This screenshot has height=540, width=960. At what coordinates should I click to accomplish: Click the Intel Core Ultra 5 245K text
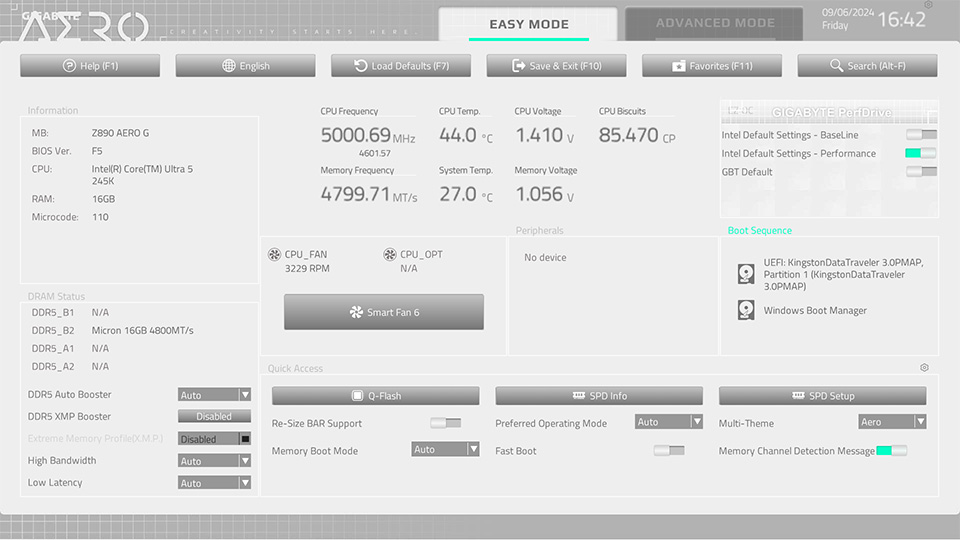pos(142,175)
